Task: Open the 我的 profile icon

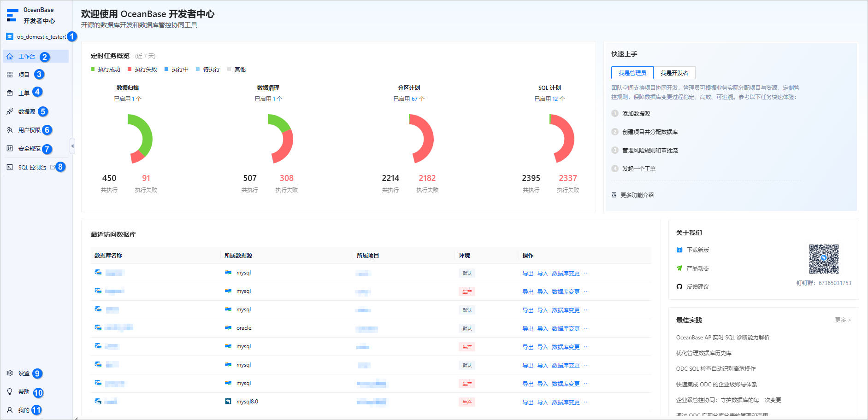Action: 10,410
